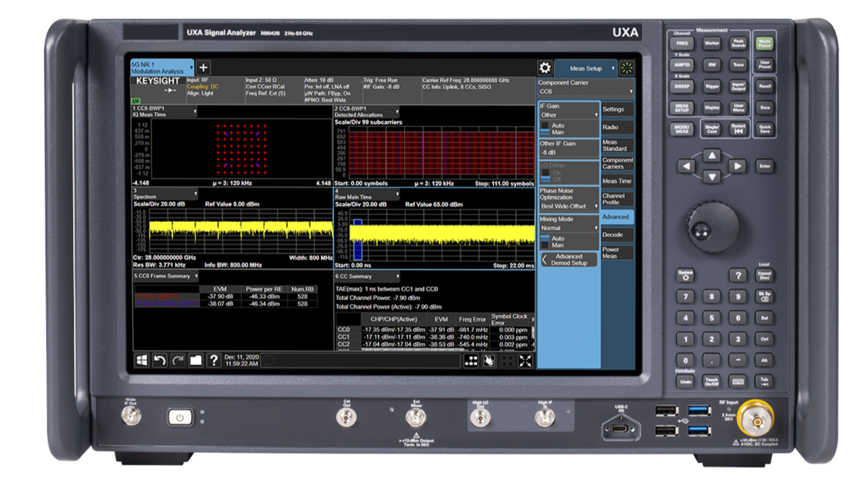Click the FREQ hardware key
Image resolution: width=868 pixels, height=488 pixels.
point(682,43)
